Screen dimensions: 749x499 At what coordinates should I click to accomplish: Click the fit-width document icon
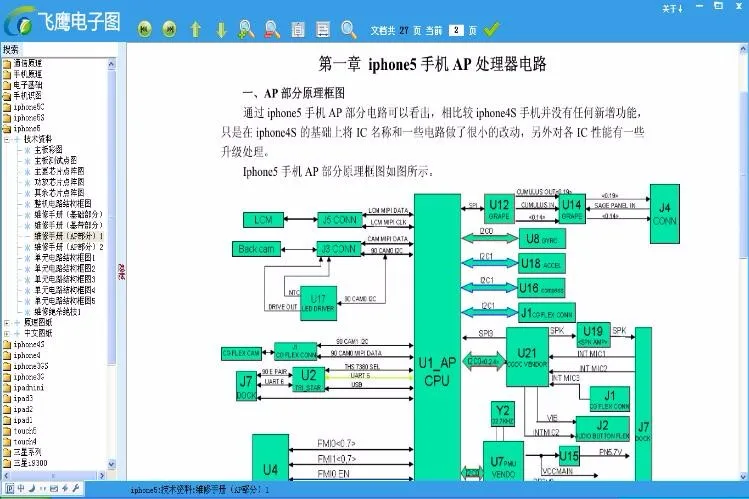pos(323,30)
